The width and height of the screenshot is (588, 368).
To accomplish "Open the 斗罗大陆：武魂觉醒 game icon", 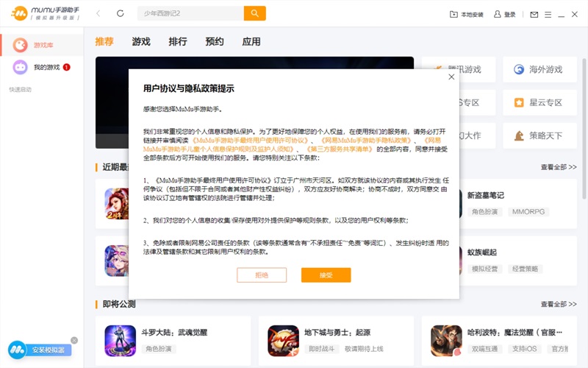I will click(120, 341).
